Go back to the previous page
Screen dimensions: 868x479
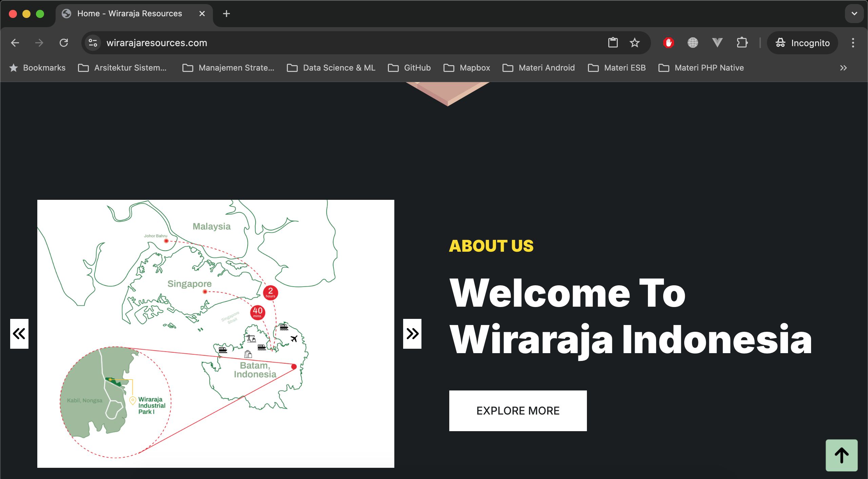coord(15,43)
